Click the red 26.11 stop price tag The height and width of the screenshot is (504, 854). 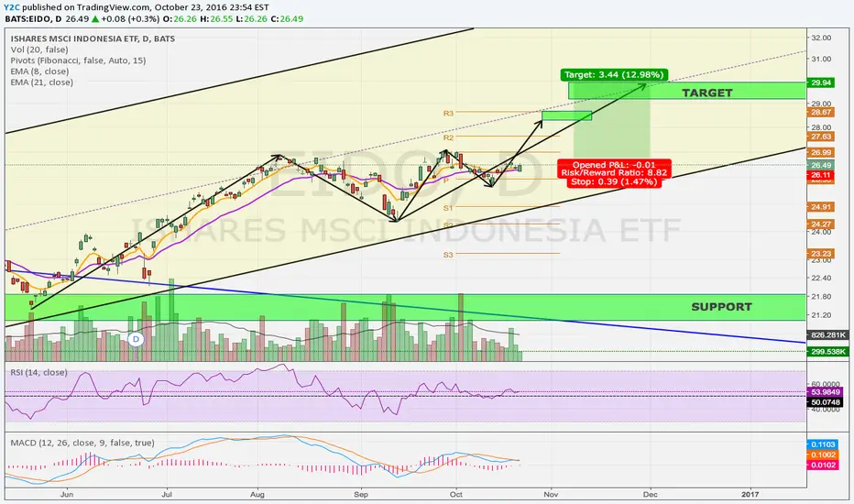[x=821, y=175]
